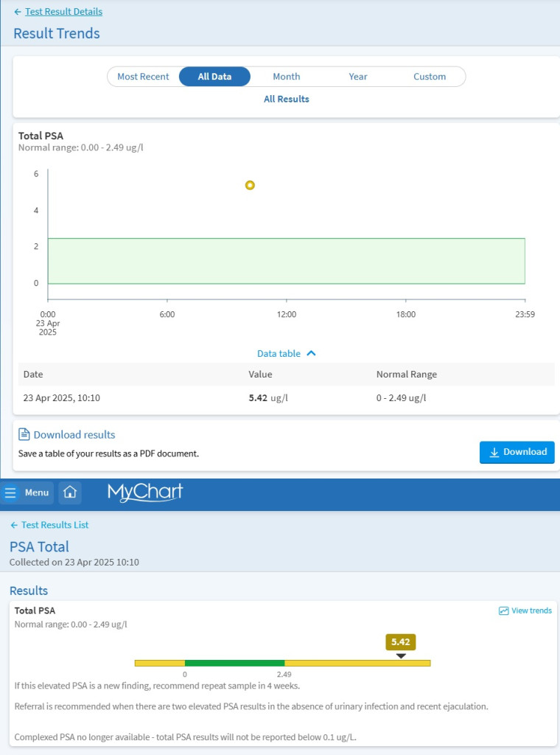Click the Download results document icon
This screenshot has width=560, height=755.
(x=24, y=434)
